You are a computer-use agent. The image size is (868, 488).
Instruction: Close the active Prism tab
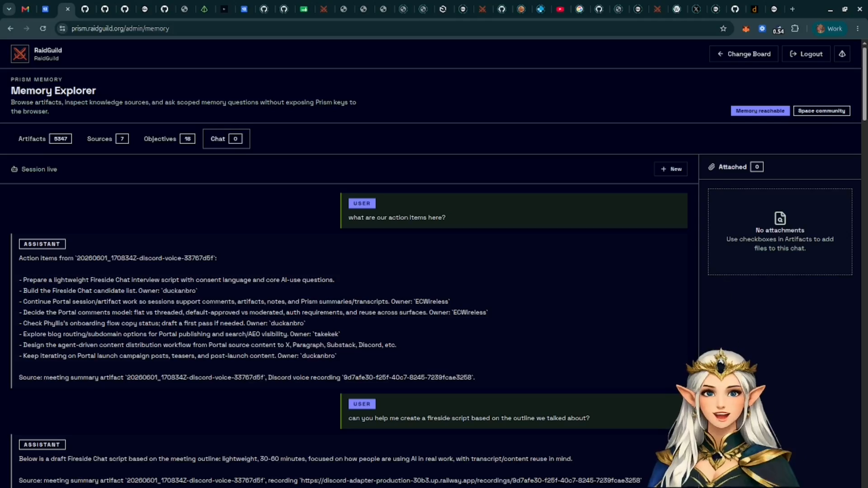pos(67,9)
